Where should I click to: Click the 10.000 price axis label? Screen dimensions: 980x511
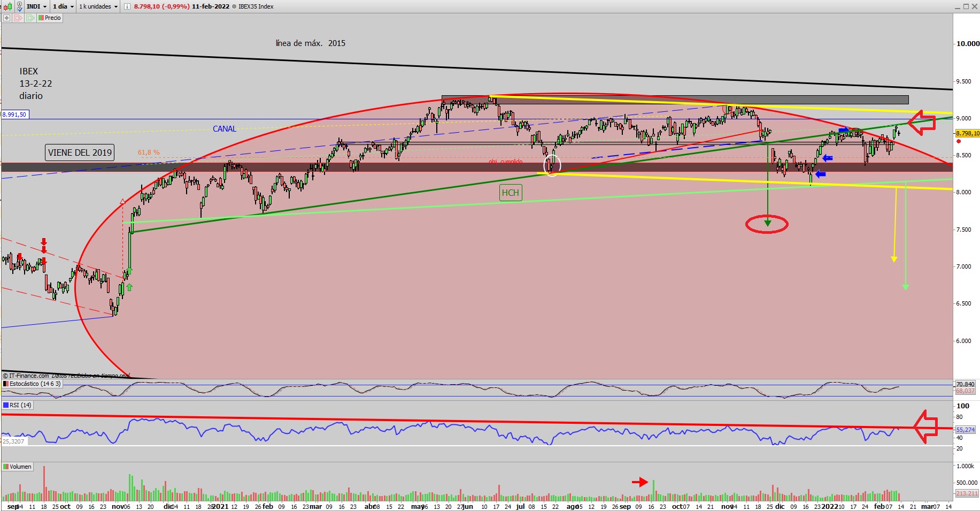[x=968, y=44]
